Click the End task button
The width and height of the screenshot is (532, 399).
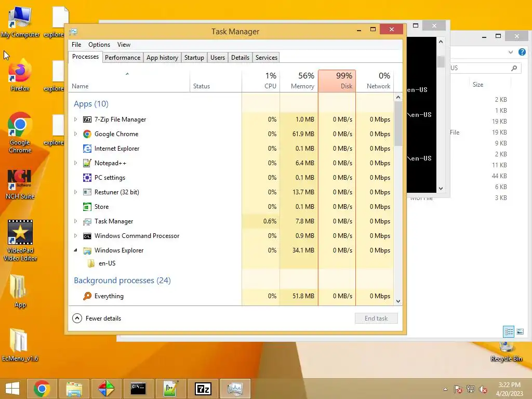click(376, 318)
